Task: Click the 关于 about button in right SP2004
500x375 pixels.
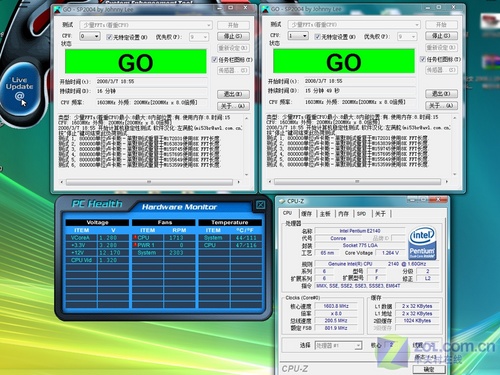Action: pyautogui.click(x=442, y=106)
